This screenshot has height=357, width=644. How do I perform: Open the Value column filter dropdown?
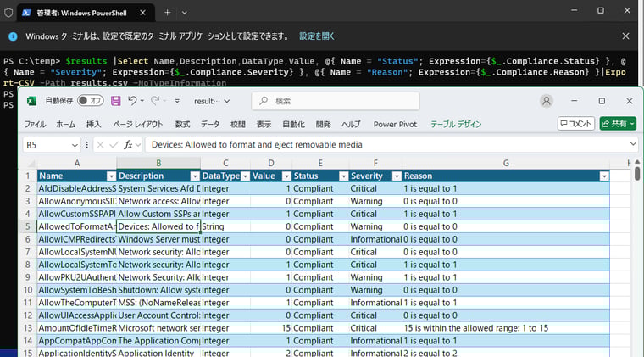pos(286,176)
